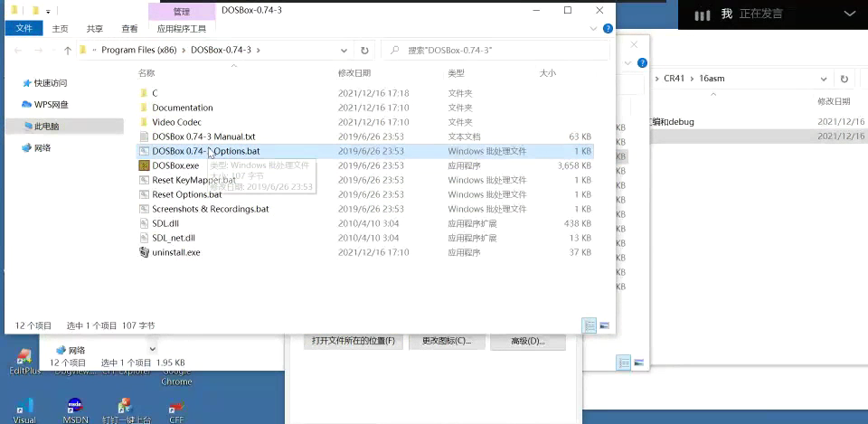Open the 文件 ribbon tab

tap(24, 29)
